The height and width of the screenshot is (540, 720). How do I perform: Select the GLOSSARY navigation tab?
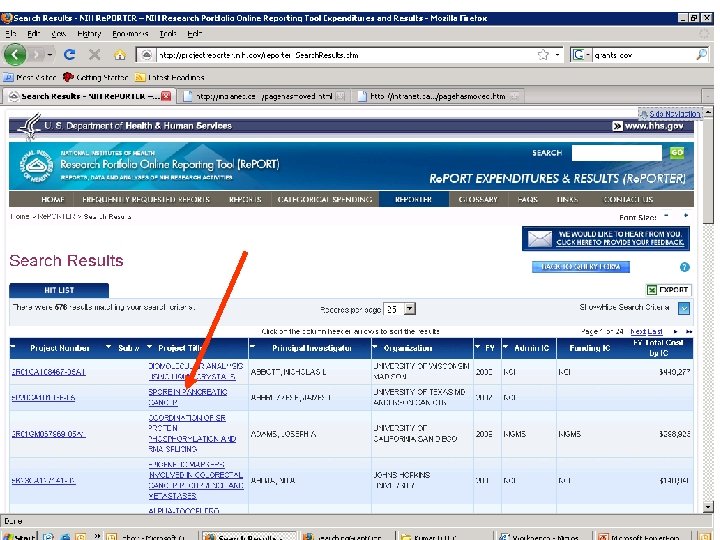tap(478, 199)
